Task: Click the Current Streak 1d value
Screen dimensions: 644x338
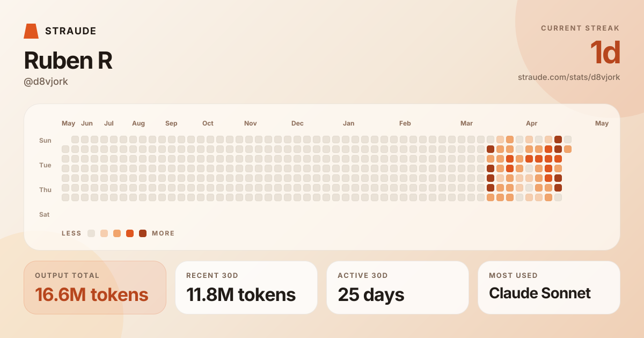Action: tap(605, 53)
